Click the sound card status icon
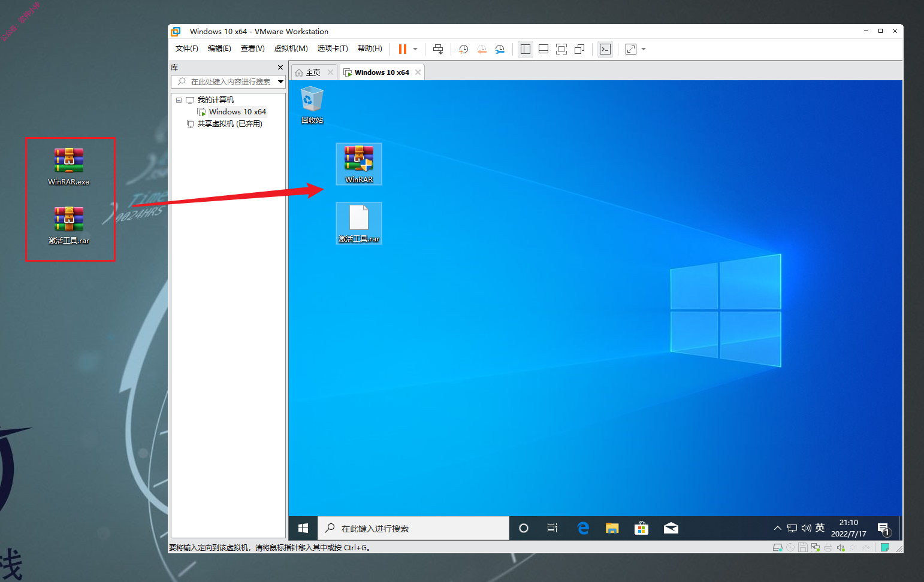The image size is (924, 582). pyautogui.click(x=841, y=547)
